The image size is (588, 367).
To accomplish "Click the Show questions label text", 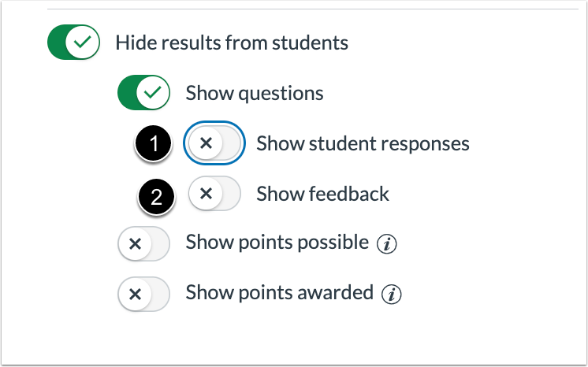I will (255, 93).
